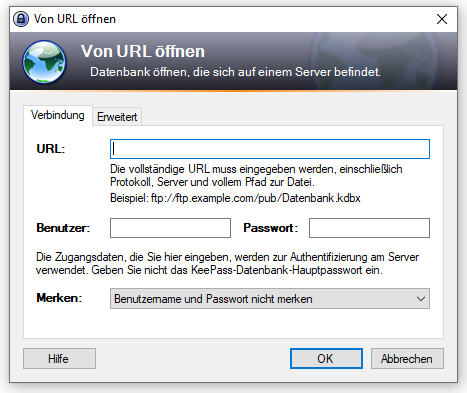Click the Passwort label

click(270, 228)
